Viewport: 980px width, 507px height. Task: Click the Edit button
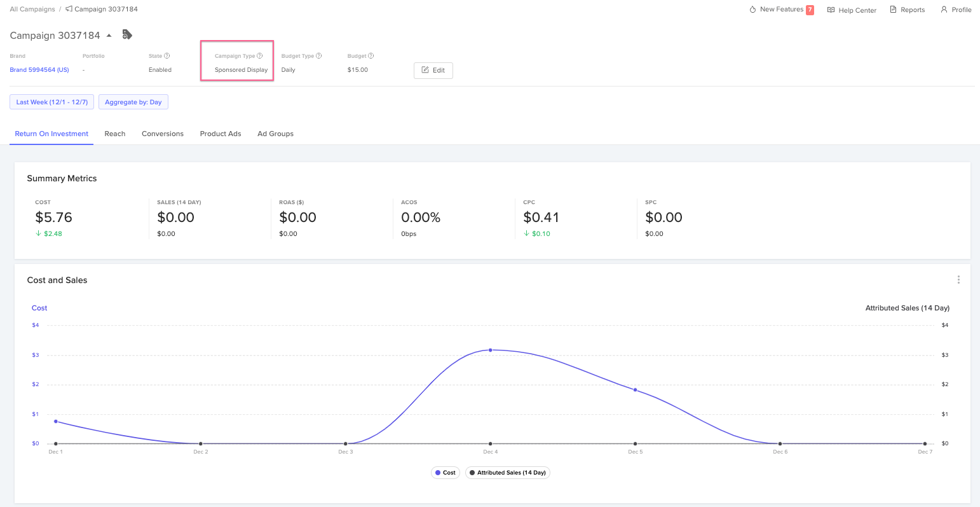point(433,70)
